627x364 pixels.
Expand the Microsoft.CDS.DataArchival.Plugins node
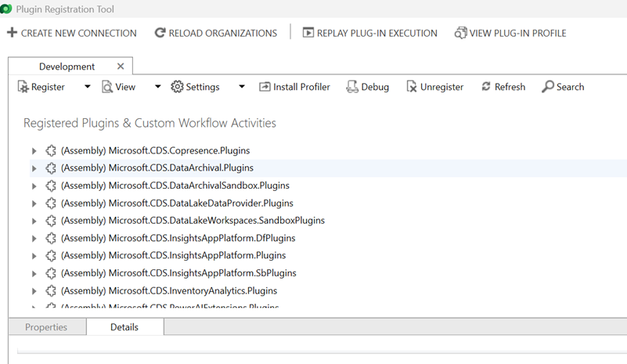coord(34,168)
